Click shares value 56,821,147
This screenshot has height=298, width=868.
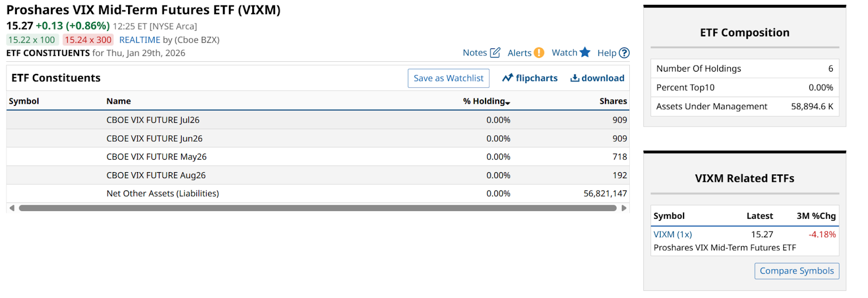(x=605, y=194)
